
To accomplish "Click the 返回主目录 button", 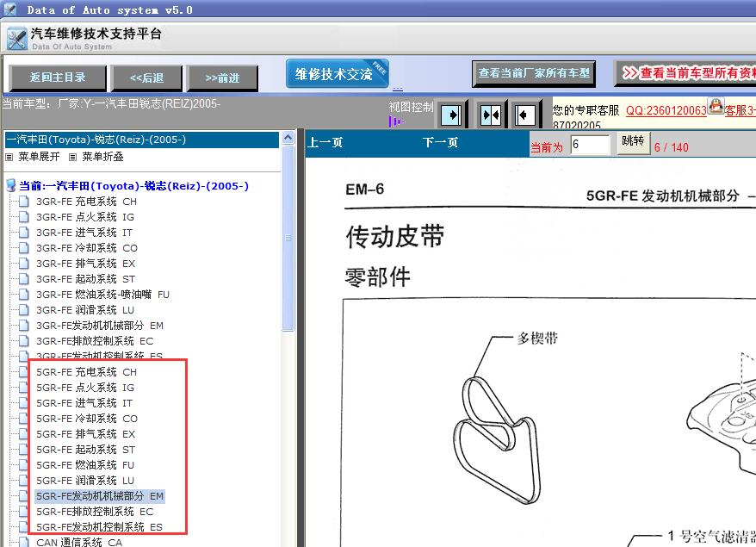I will (58, 78).
